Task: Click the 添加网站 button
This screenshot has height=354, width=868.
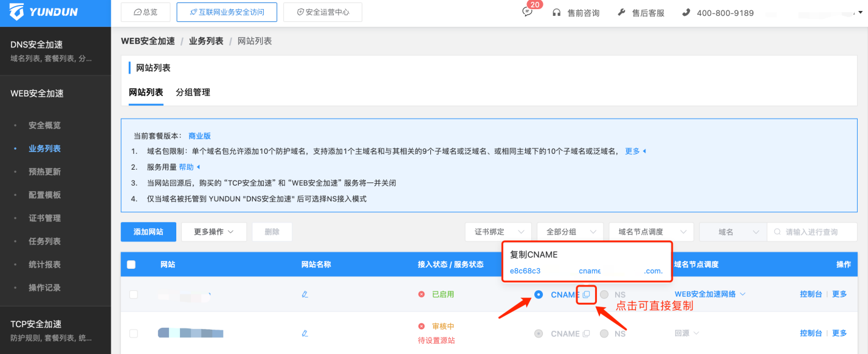Action: pyautogui.click(x=148, y=232)
